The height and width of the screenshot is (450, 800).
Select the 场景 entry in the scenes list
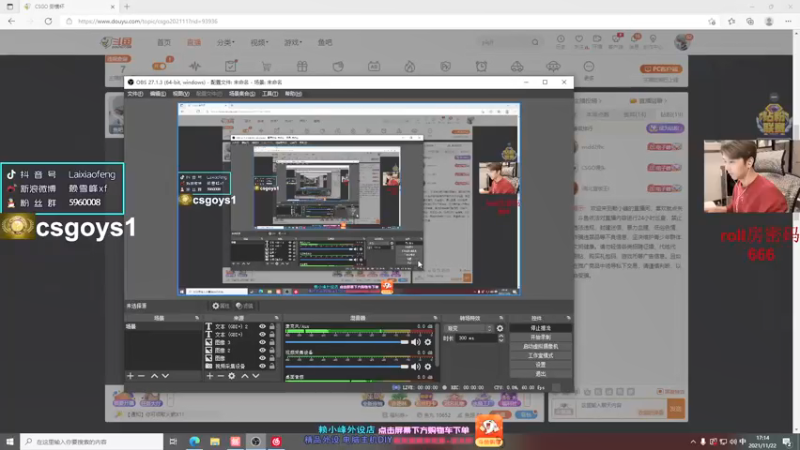[162, 327]
